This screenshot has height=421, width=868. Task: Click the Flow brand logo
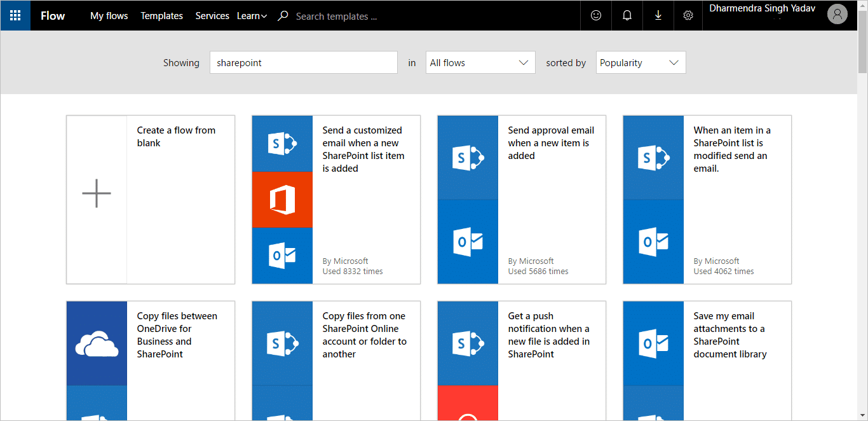[53, 16]
